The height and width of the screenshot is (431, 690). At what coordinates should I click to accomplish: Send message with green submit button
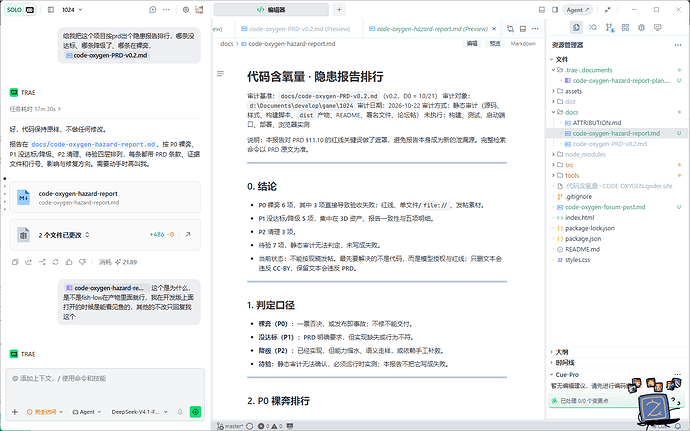pyautogui.click(x=195, y=412)
